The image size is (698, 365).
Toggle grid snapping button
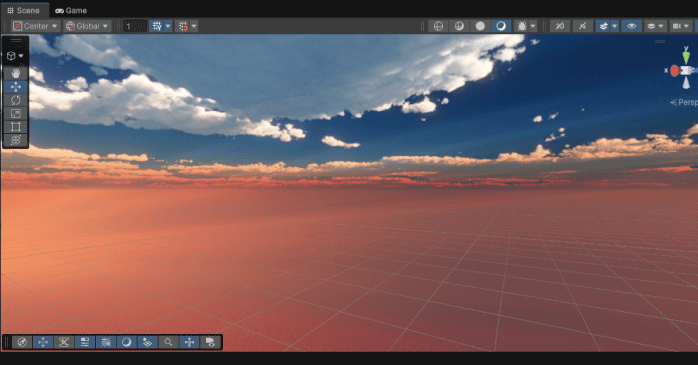(x=183, y=26)
